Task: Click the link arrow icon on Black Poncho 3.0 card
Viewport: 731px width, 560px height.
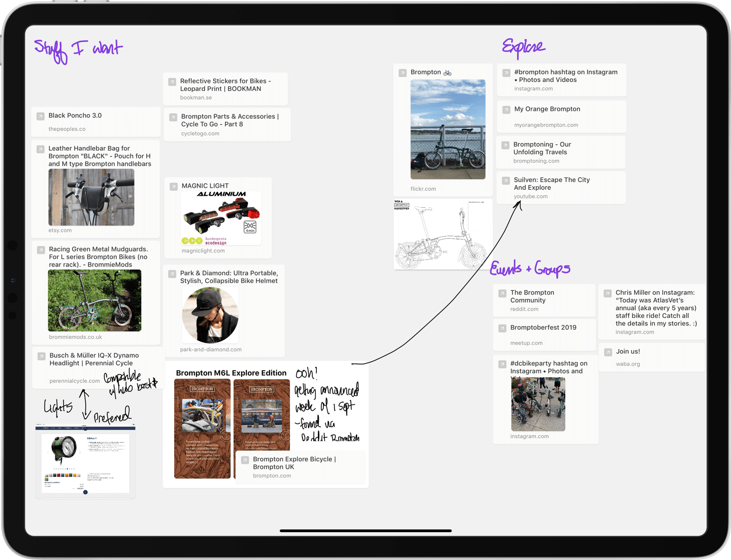Action: click(x=40, y=116)
